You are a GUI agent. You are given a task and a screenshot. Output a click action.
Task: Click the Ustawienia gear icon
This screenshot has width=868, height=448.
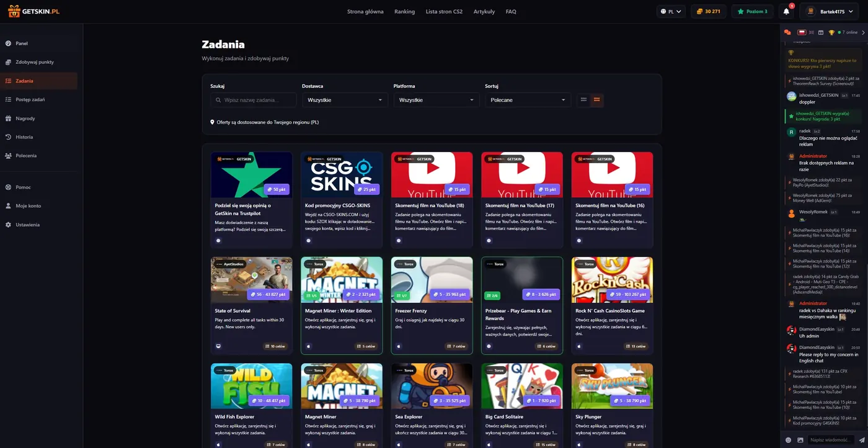tap(9, 225)
